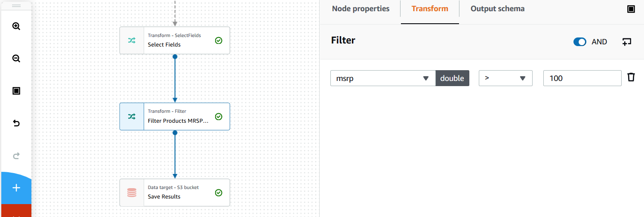Delete the msrp filter condition
The width and height of the screenshot is (644, 217).
(631, 77)
